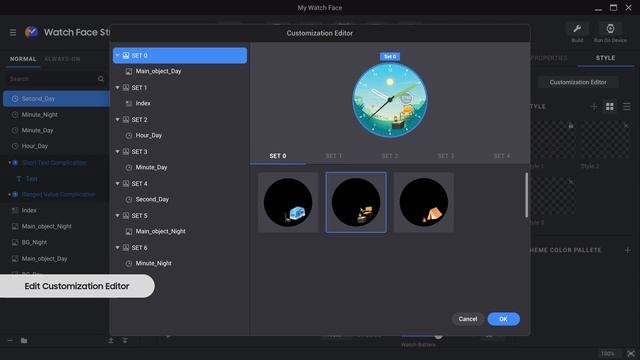Image resolution: width=640 pixels, height=360 pixels.
Task: Collapse the SET 0 group
Action: coord(118,56)
